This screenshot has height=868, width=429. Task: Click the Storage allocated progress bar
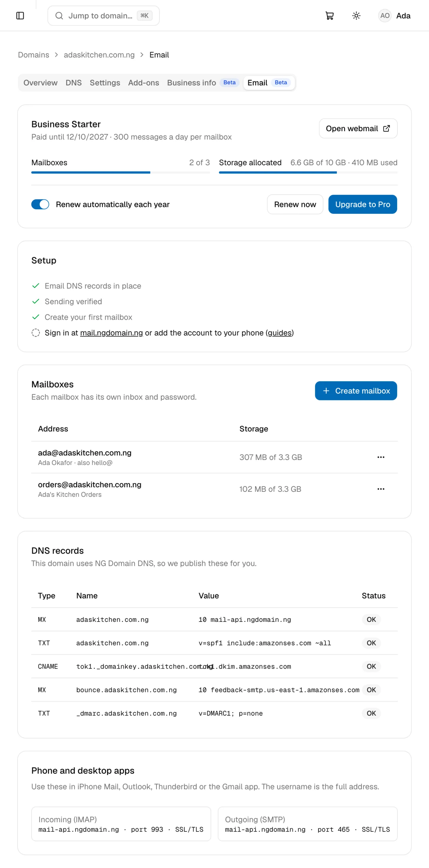308,172
